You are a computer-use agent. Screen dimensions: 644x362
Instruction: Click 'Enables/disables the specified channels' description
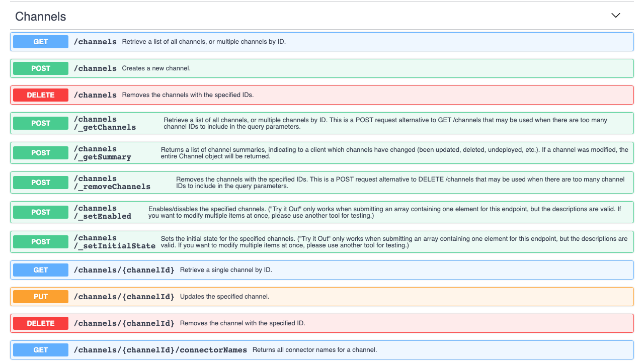pyautogui.click(x=385, y=212)
